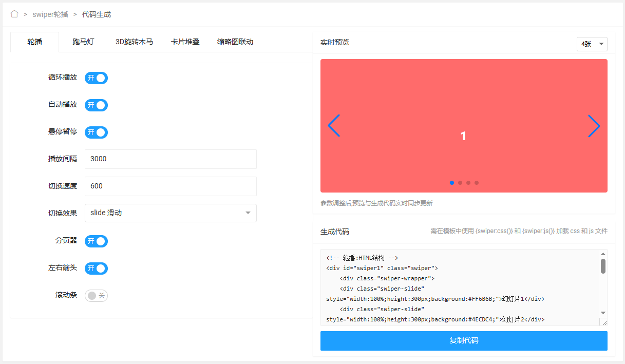Select first pagination dot in preview

452,183
